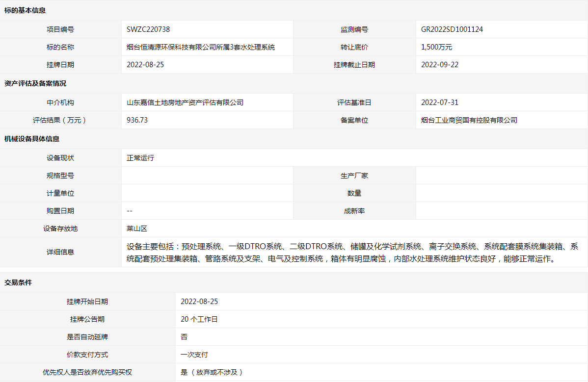Click the transfer base price 1,500万元

[x=436, y=47]
